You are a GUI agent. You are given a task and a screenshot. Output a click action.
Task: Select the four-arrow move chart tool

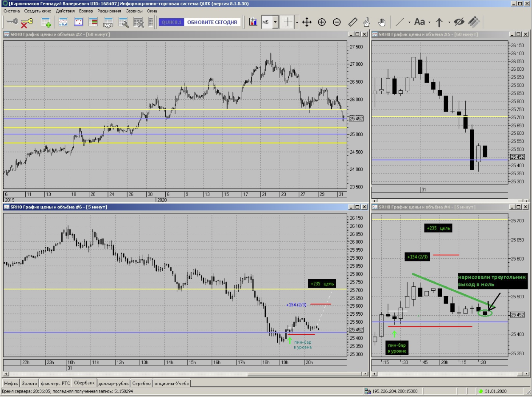(307, 22)
